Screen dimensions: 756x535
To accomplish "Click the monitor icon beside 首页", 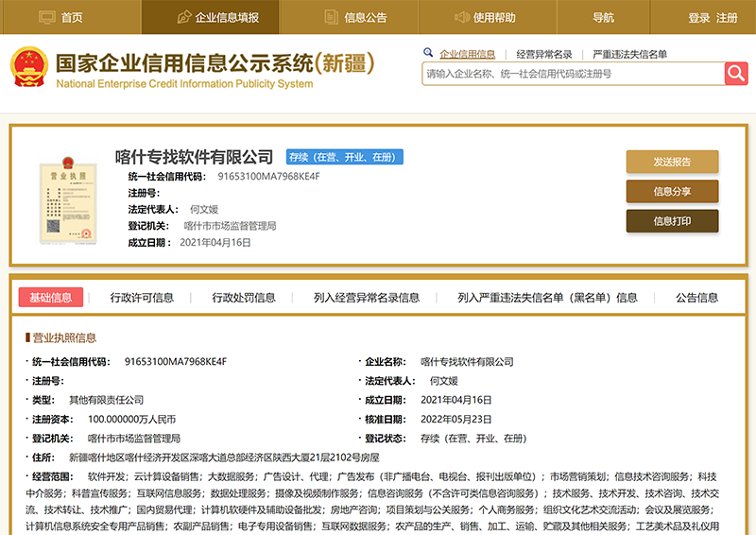I will 46,17.
